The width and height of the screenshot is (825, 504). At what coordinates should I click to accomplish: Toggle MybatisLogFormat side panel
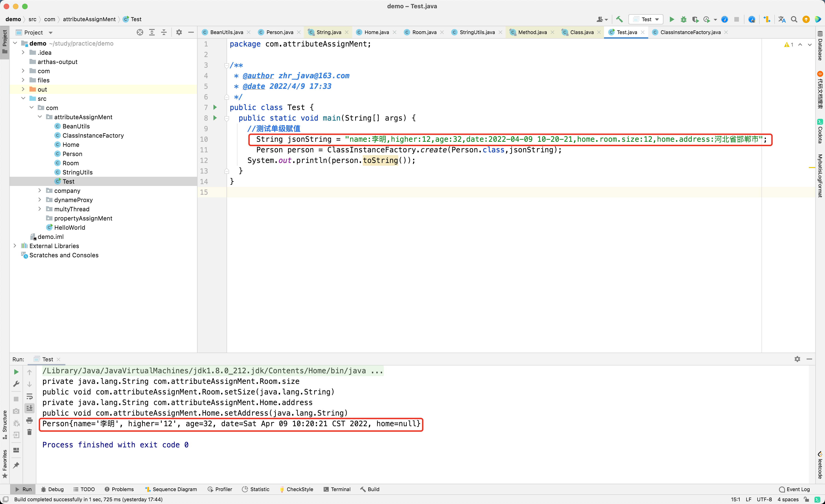click(820, 176)
